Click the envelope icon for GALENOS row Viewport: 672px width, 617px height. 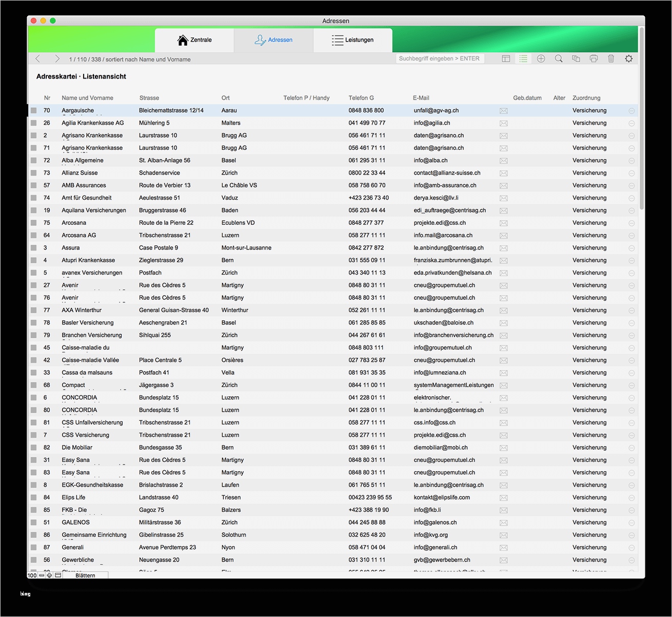(504, 523)
